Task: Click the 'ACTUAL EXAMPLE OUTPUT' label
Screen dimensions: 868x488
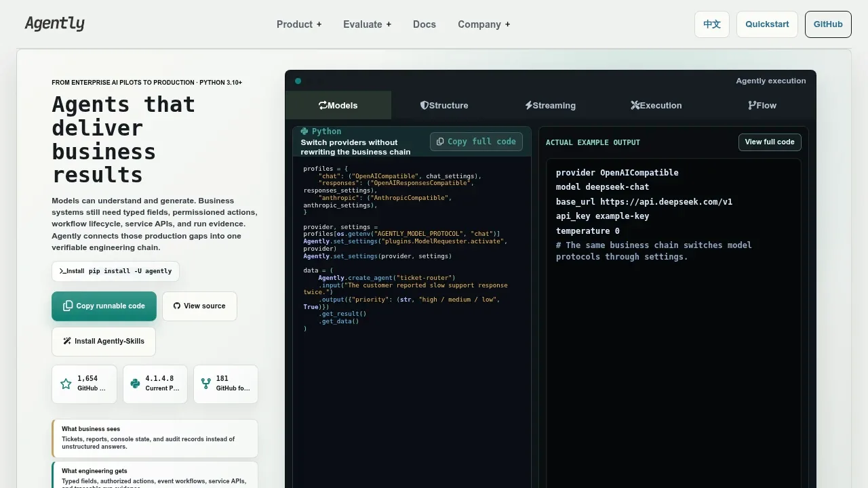Action: coord(593,142)
